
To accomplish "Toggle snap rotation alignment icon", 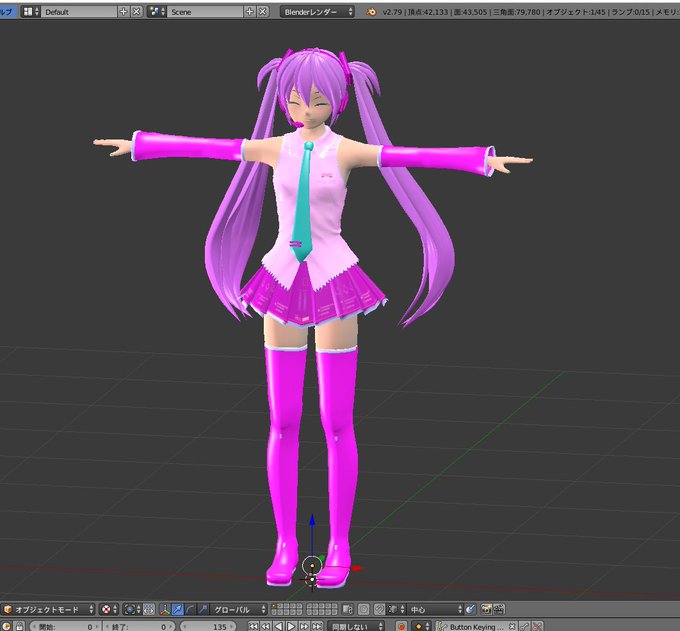I will click(x=471, y=609).
